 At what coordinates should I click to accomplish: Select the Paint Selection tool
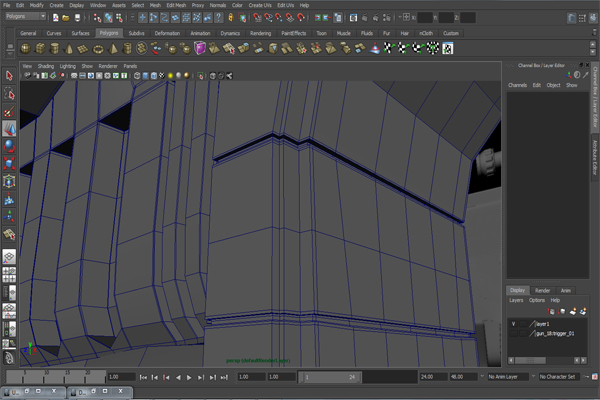coord(9,111)
